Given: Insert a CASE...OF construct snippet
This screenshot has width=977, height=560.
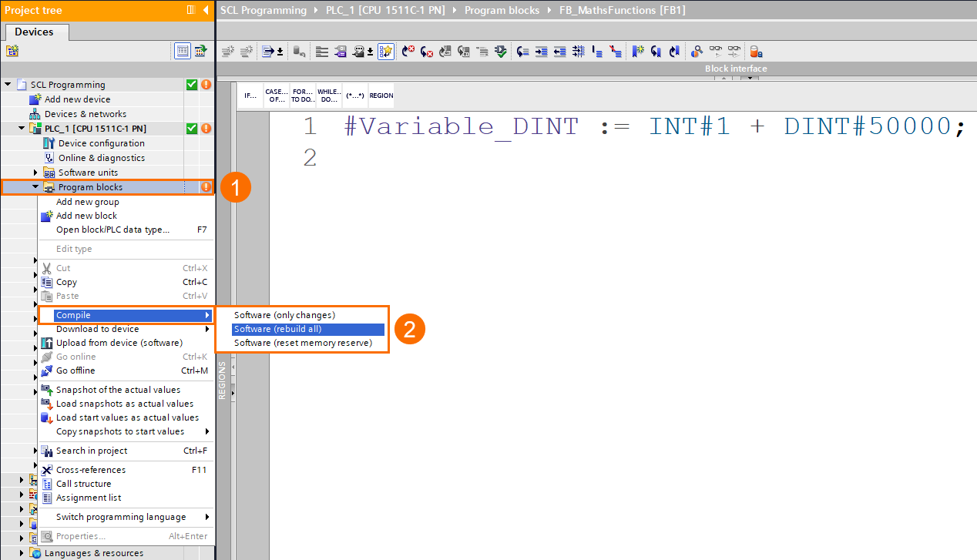Looking at the screenshot, I should pyautogui.click(x=277, y=95).
